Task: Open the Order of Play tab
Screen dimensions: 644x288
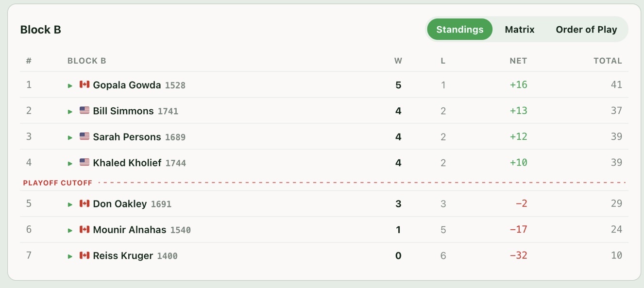Action: tap(586, 30)
